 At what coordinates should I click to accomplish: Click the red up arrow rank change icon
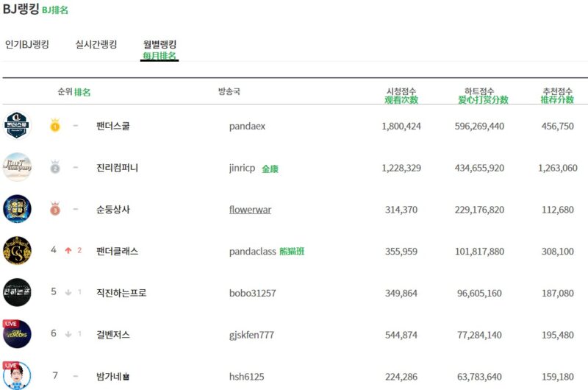coord(68,251)
